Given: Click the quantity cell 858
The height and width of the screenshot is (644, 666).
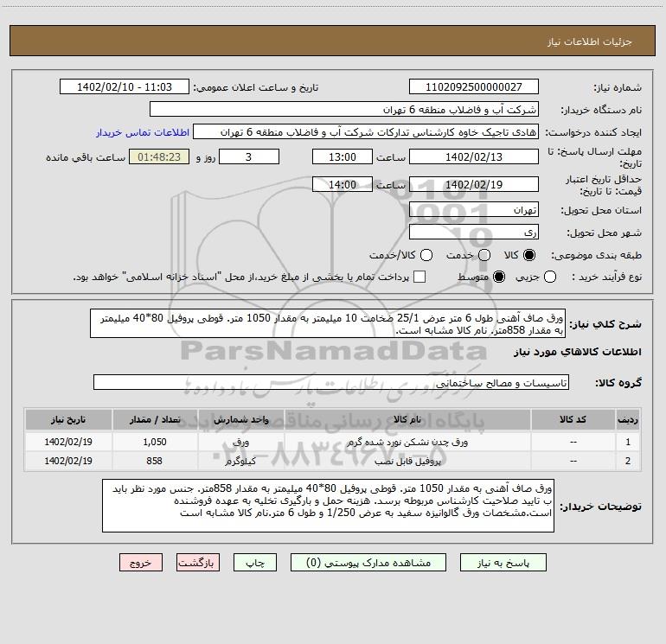Looking at the screenshot, I should [x=155, y=461].
